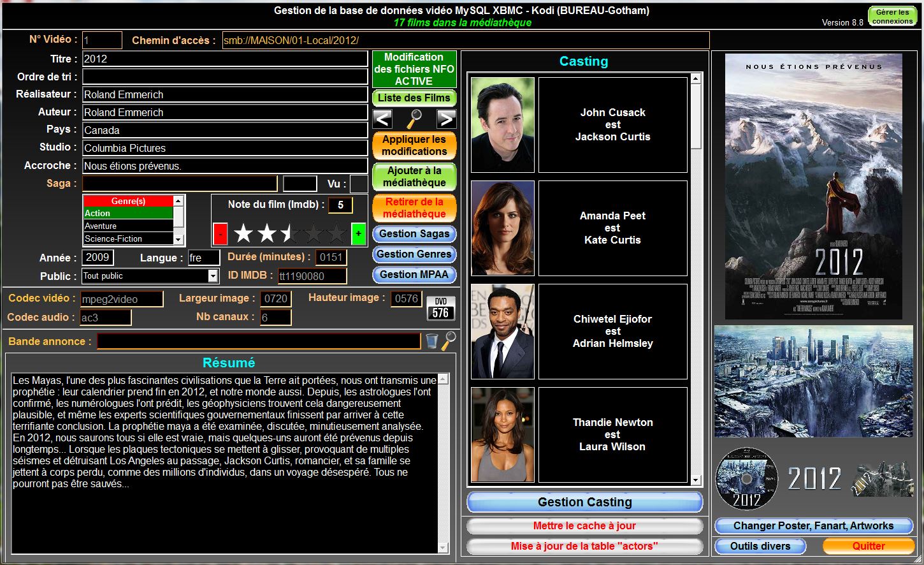Click Thandie Newton's photo
This screenshot has height=565, width=924.
click(x=503, y=435)
